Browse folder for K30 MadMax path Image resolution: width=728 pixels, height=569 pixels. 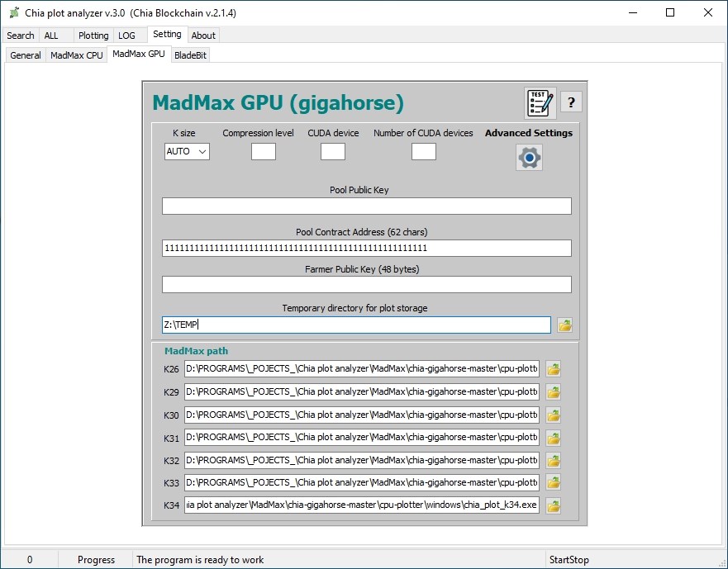(x=554, y=415)
